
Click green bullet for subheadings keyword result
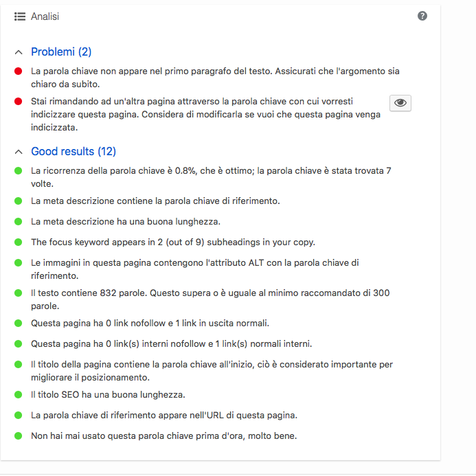pyautogui.click(x=19, y=242)
